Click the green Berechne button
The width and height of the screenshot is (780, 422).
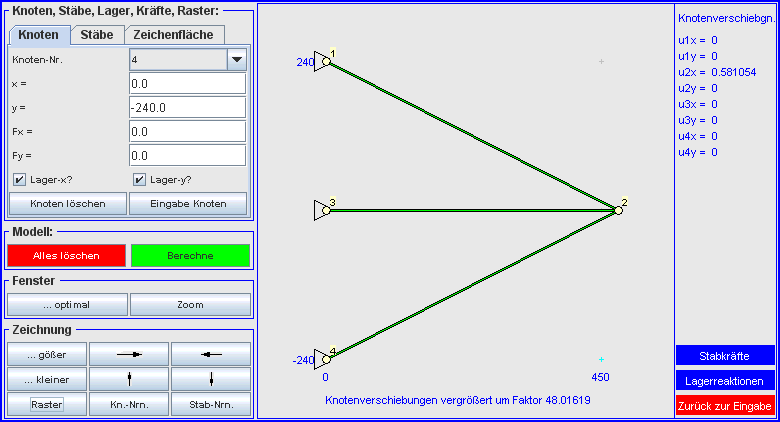click(x=190, y=255)
